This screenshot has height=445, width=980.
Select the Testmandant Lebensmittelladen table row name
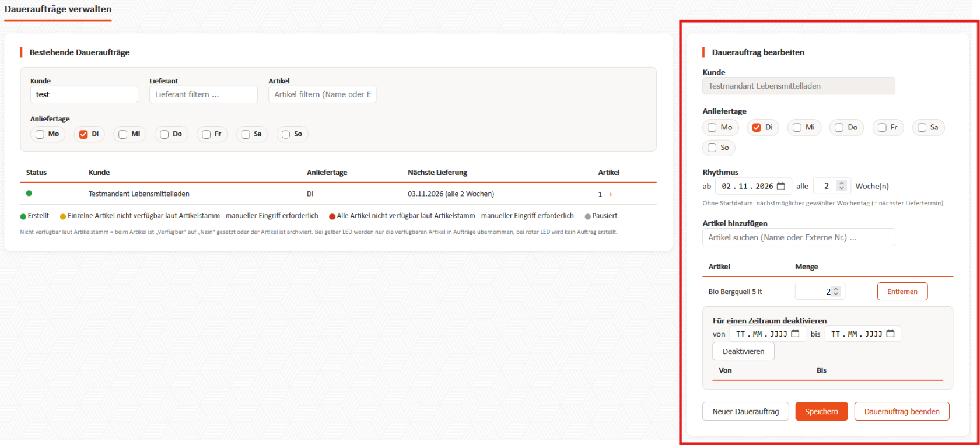coord(139,194)
